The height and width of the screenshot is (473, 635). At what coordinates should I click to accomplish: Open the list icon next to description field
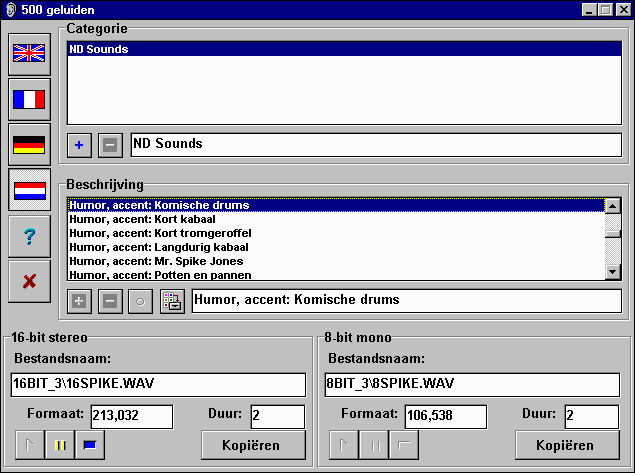(x=172, y=301)
